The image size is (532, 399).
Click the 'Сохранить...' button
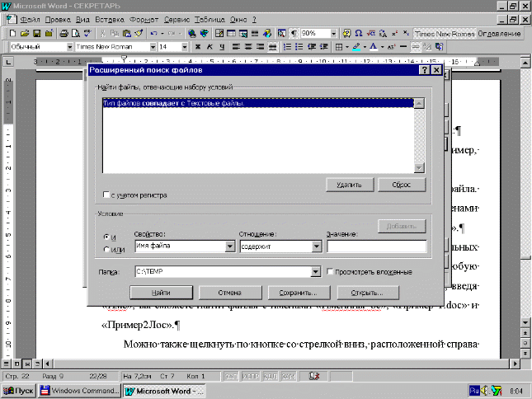[299, 293]
